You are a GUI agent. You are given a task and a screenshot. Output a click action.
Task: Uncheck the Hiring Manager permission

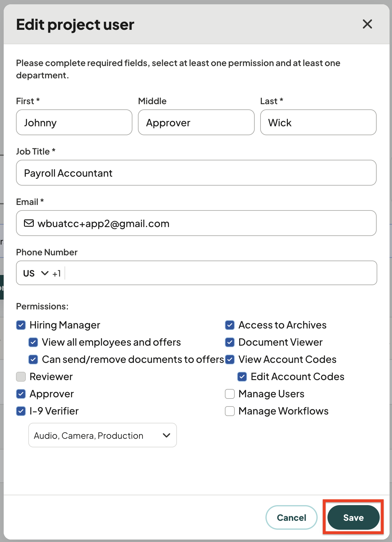pos(21,325)
